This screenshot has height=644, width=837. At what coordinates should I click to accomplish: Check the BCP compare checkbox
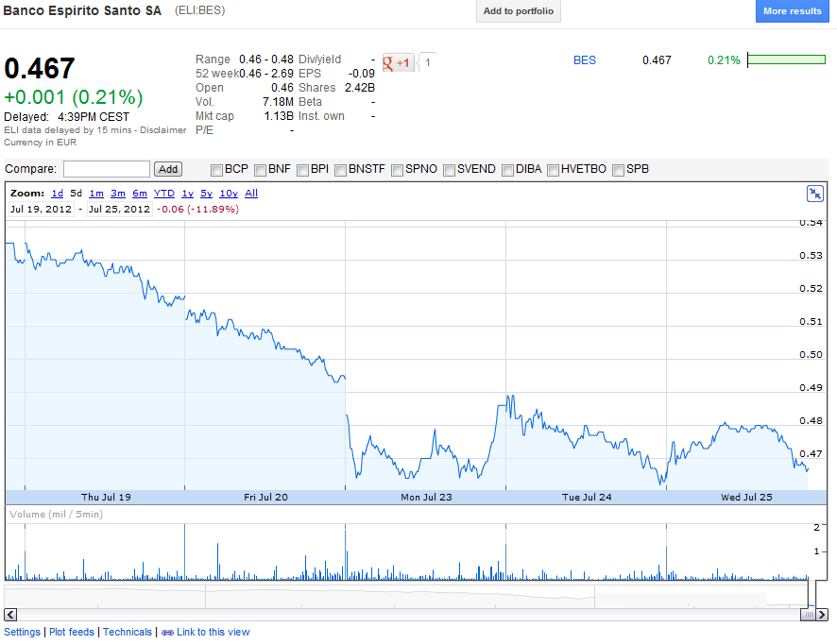216,170
